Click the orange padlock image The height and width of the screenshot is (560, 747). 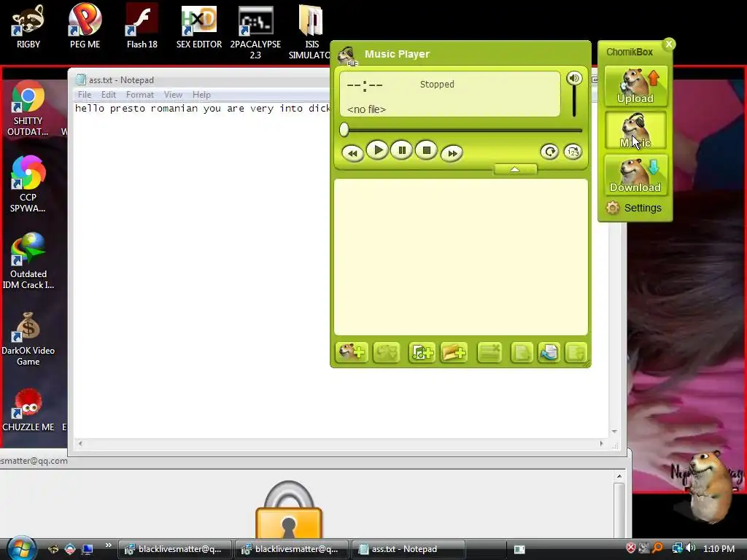289,510
